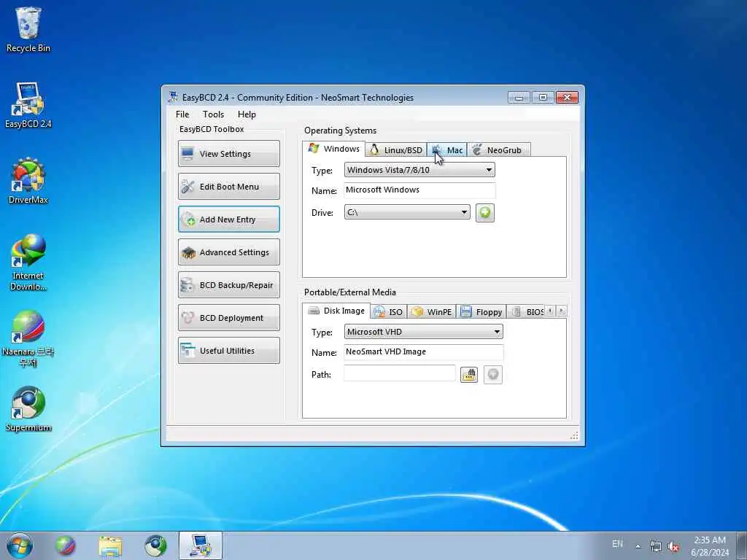Select Supermium desktop shortcut
The width and height of the screenshot is (747, 560).
(28, 408)
